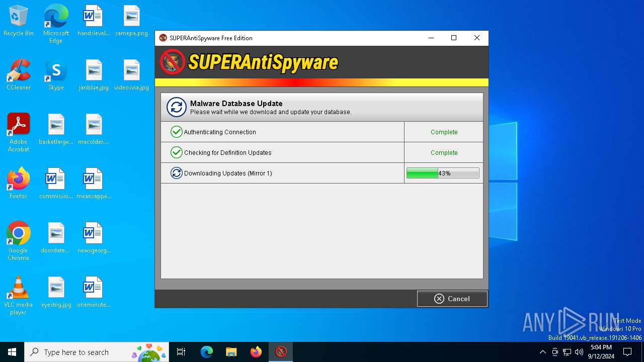Click the Checking for Definition Updates checkmark
The height and width of the screenshot is (362, 644).
pos(176,152)
